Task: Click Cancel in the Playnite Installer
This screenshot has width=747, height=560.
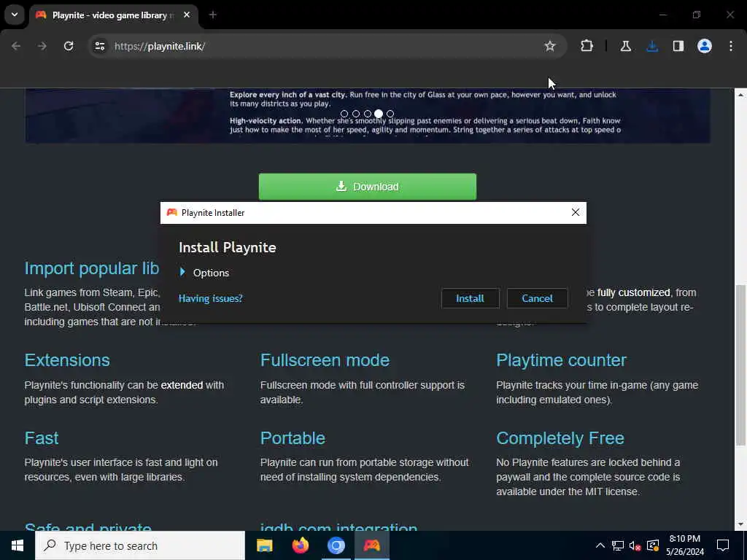Action: 537,298
